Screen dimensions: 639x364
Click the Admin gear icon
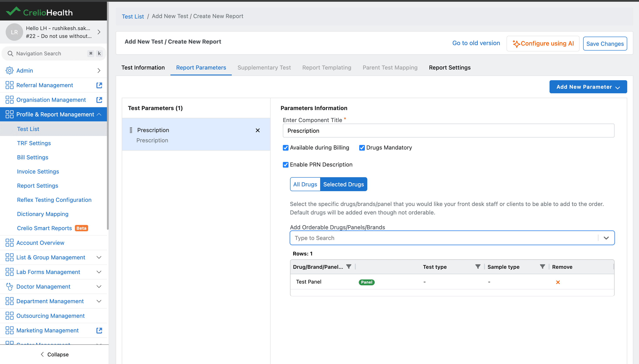[x=10, y=70]
